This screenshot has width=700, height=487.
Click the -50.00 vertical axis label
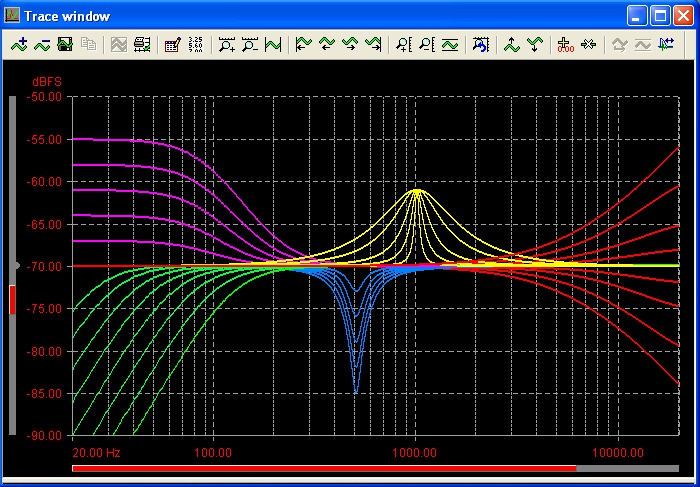click(45, 96)
